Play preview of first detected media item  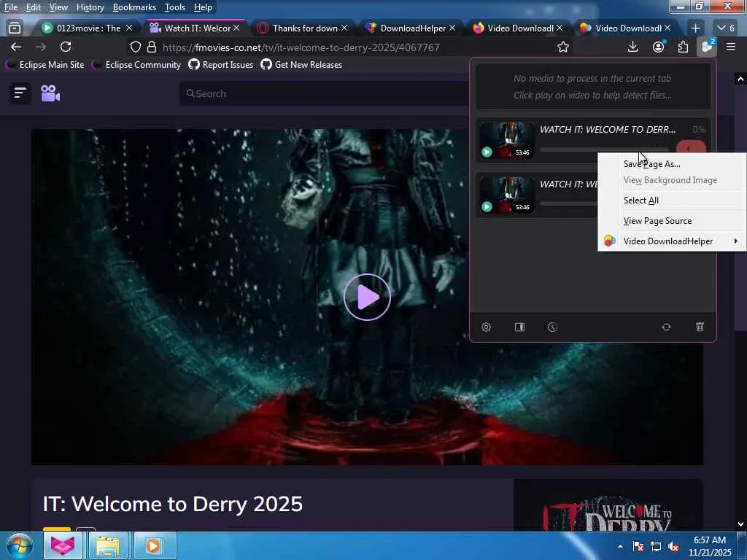[x=487, y=152]
